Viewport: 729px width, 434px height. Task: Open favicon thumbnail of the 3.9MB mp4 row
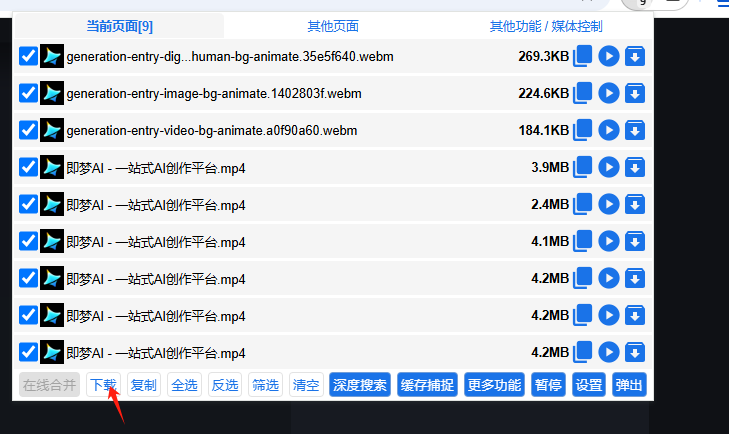click(52, 167)
